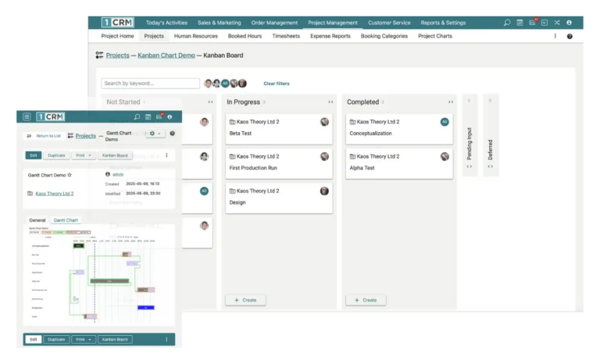
Task: Expand the Pending Input column
Action: pyautogui.click(x=470, y=166)
